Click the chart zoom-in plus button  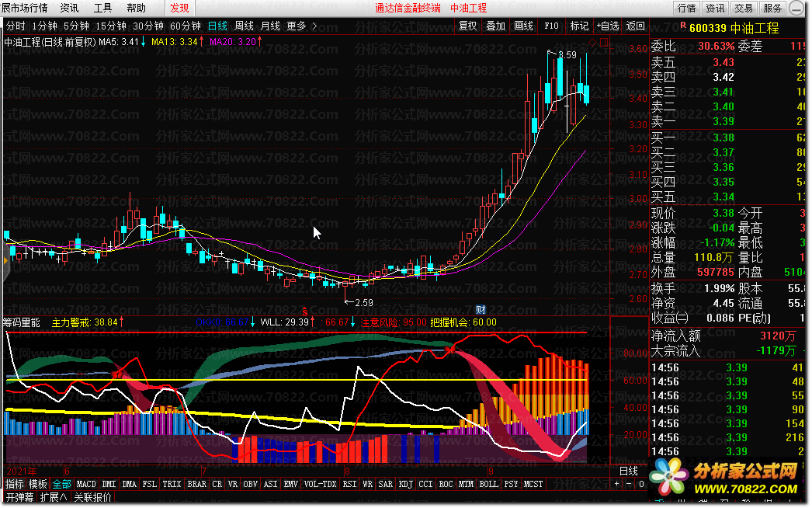tap(617, 484)
